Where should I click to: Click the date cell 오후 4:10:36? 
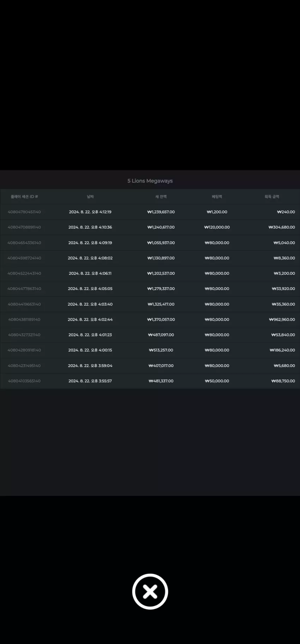pyautogui.click(x=90, y=227)
